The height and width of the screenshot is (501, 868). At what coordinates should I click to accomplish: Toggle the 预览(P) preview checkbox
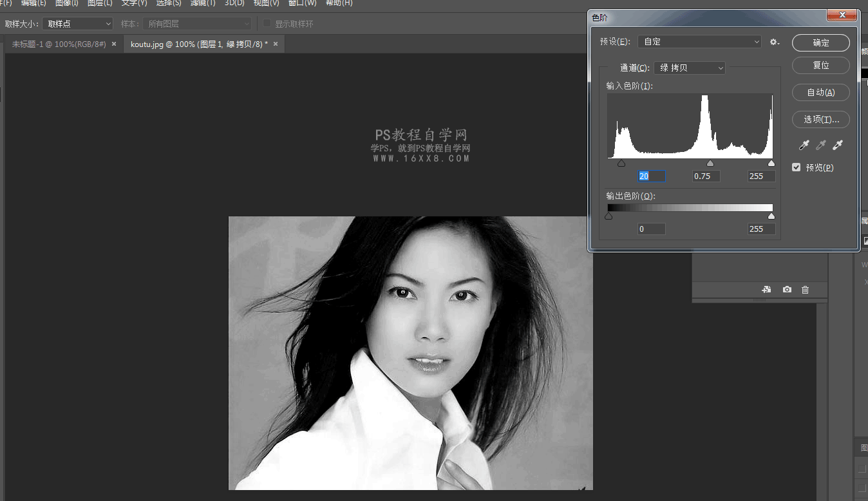(x=797, y=167)
